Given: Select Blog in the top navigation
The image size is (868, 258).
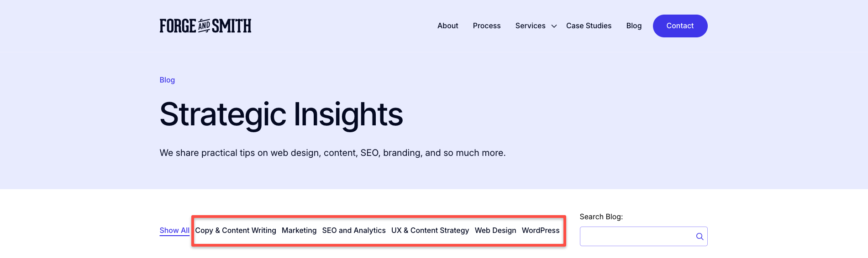Looking at the screenshot, I should (x=634, y=26).
